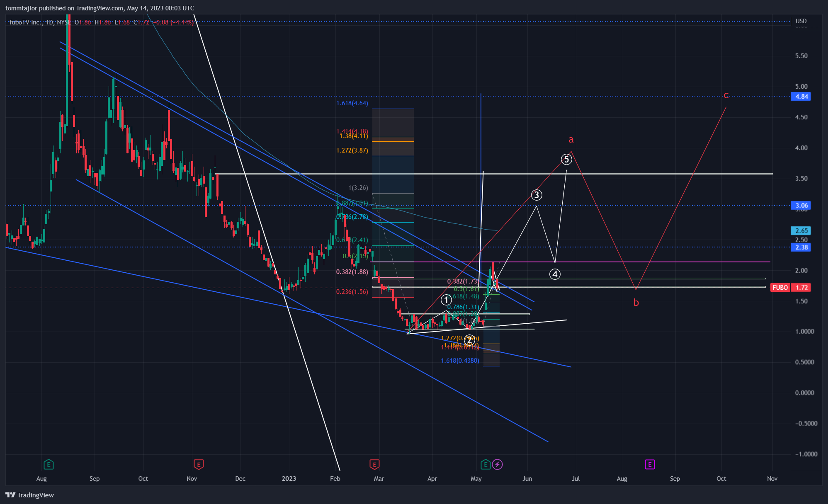Viewport: 828px width, 504px height.
Task: Open the USD currency selector
Action: pos(801,21)
